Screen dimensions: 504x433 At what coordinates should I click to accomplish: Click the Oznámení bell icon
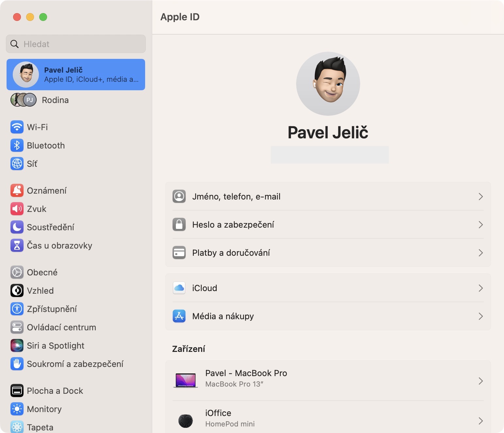point(17,190)
